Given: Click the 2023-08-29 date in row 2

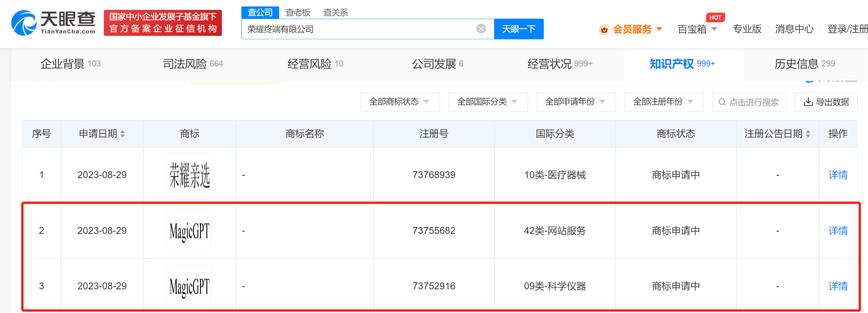Looking at the screenshot, I should click(102, 231).
